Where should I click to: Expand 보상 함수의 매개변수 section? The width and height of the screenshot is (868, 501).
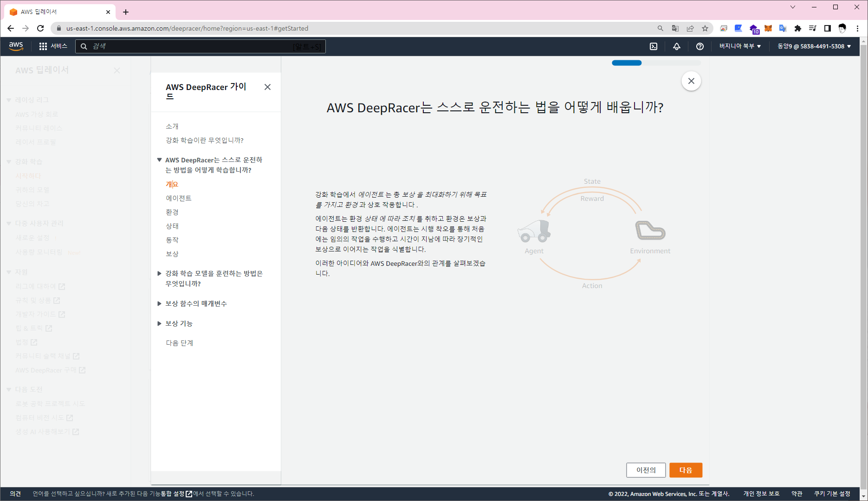pos(159,304)
